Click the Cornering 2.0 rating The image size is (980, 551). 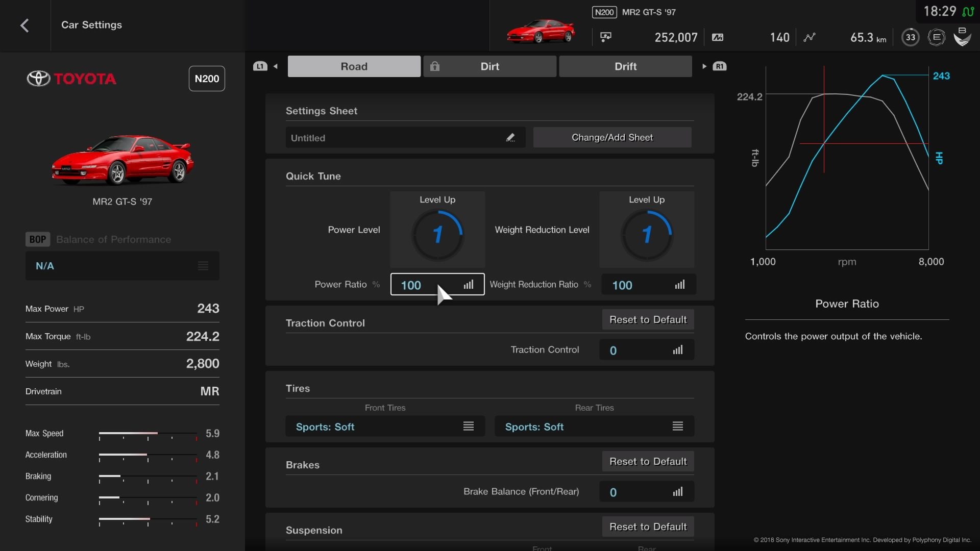click(x=212, y=498)
